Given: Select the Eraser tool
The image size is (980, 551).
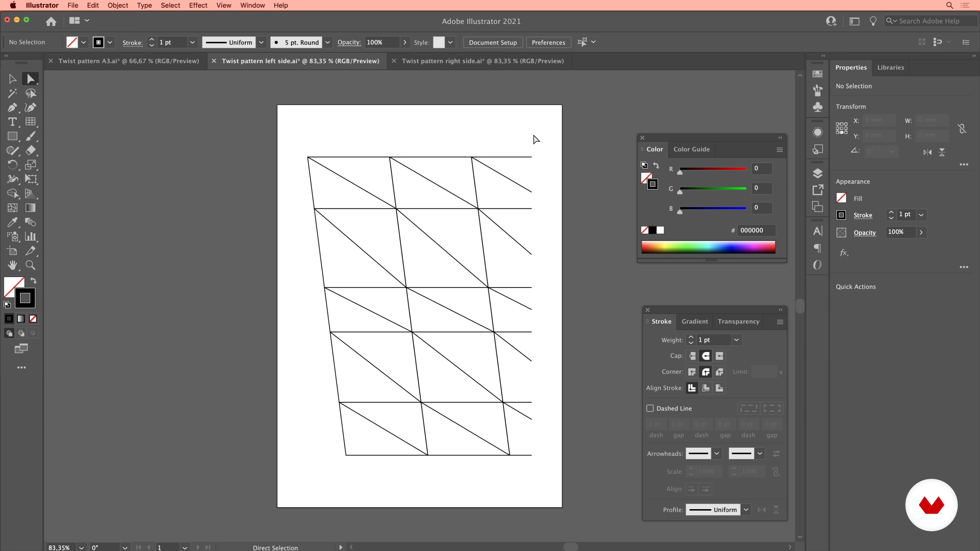Looking at the screenshot, I should point(30,151).
